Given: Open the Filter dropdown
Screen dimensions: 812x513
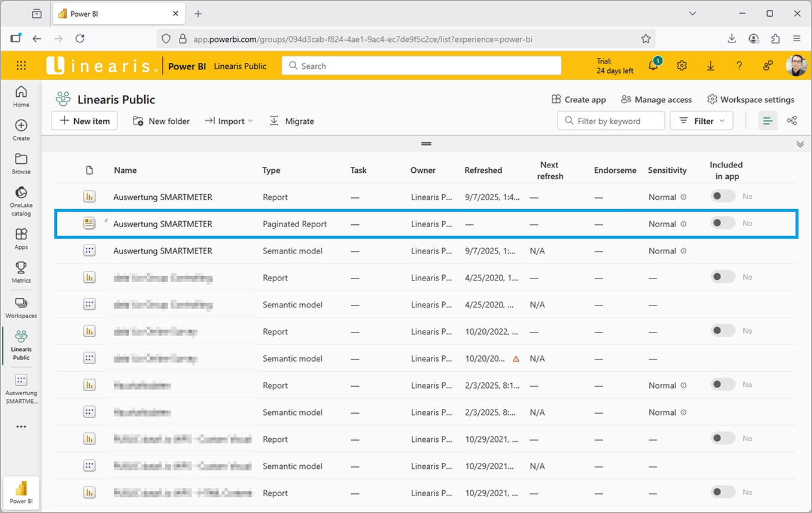Looking at the screenshot, I should (x=701, y=121).
